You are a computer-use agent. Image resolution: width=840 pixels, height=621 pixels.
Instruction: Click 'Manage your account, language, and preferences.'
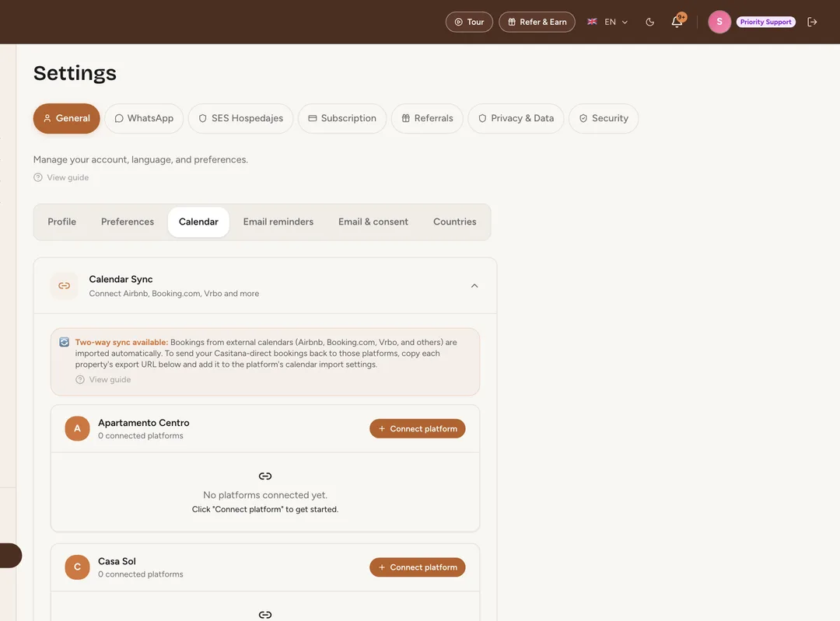[140, 159]
